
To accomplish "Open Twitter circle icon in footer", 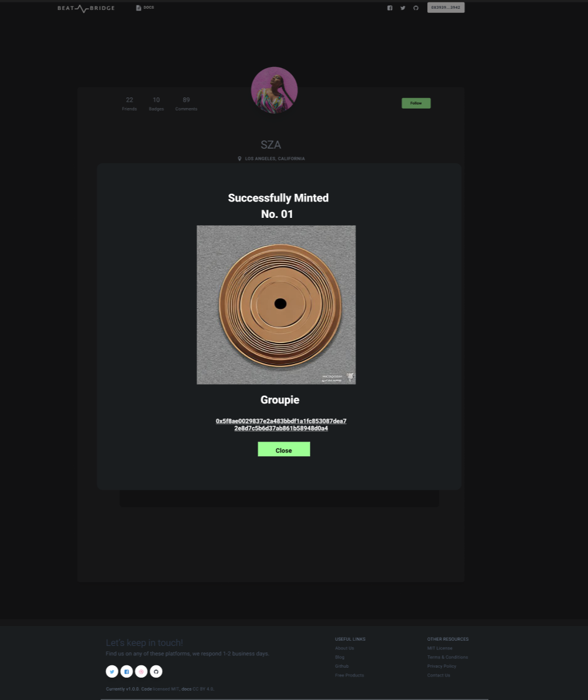I will (x=112, y=671).
